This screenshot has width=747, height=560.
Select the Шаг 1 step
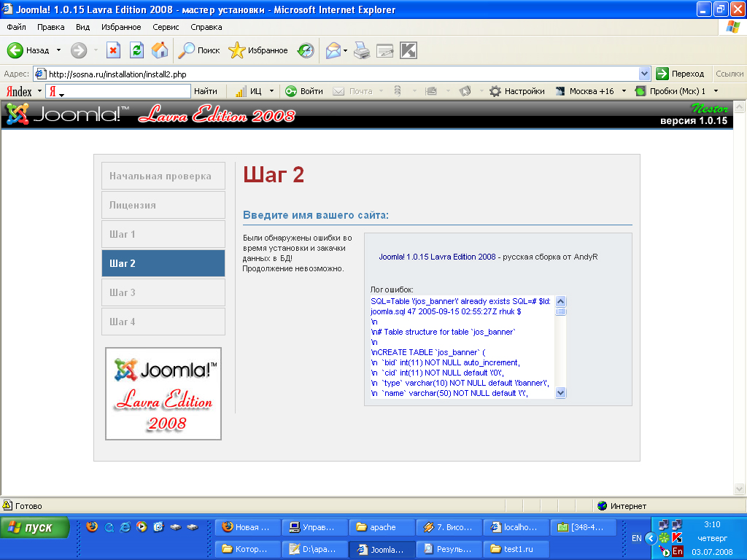pos(163,234)
